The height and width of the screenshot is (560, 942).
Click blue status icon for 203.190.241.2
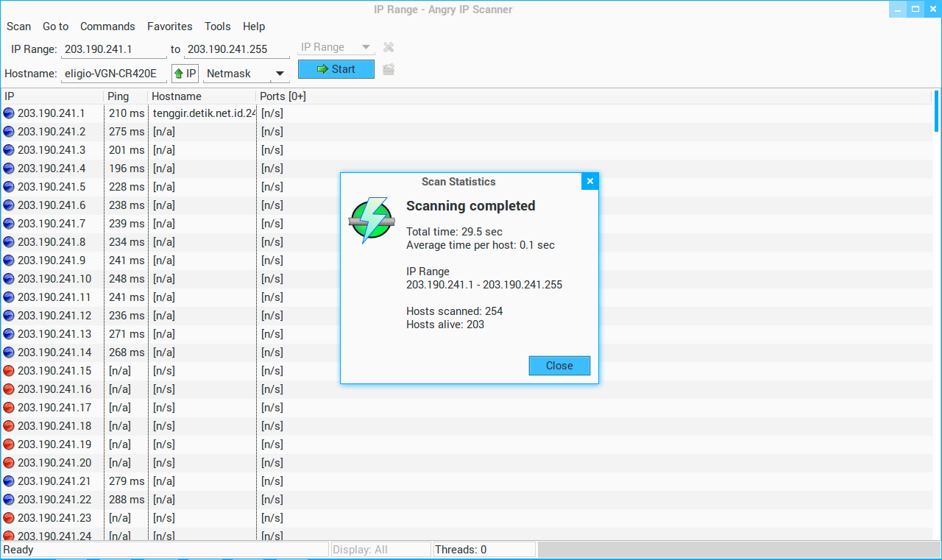pyautogui.click(x=9, y=132)
